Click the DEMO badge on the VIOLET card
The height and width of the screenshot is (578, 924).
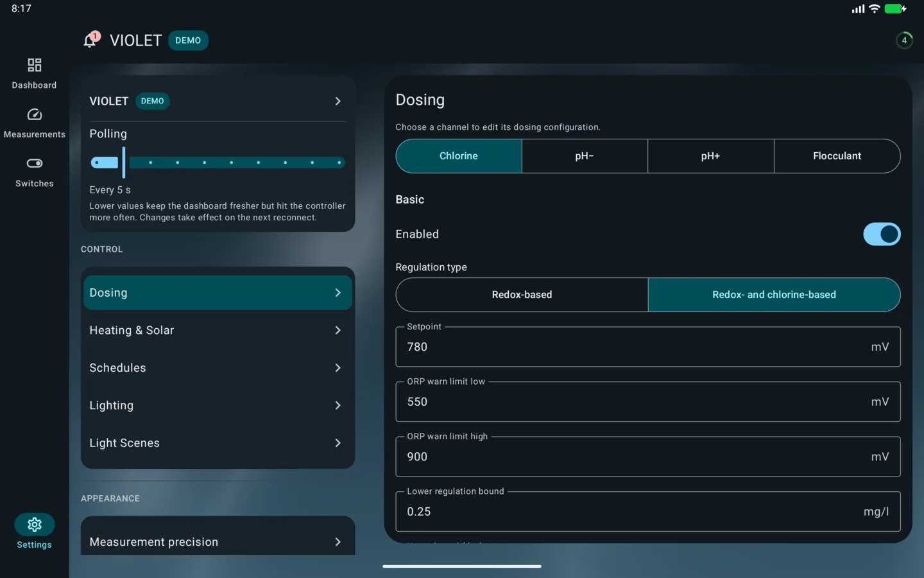[153, 101]
